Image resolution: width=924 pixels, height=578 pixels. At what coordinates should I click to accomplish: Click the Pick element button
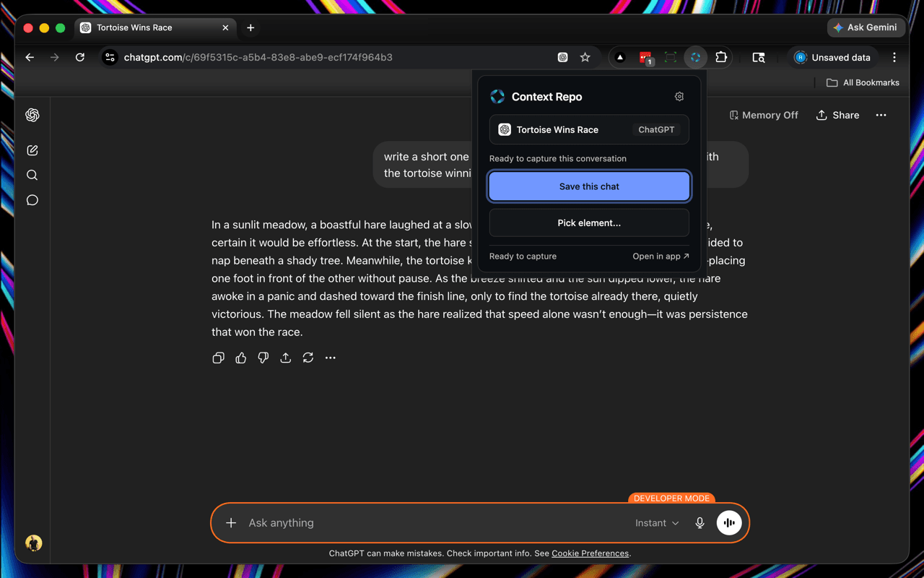[x=589, y=223]
